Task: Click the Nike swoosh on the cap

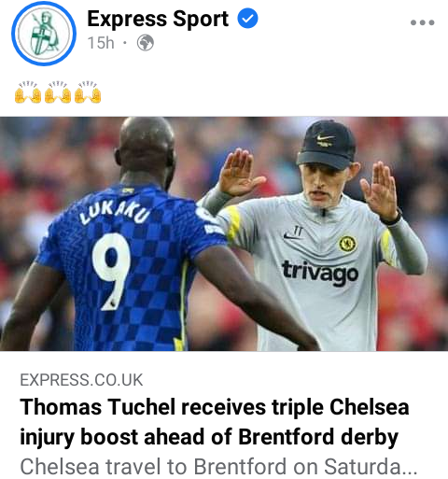Action: pyautogui.click(x=326, y=137)
